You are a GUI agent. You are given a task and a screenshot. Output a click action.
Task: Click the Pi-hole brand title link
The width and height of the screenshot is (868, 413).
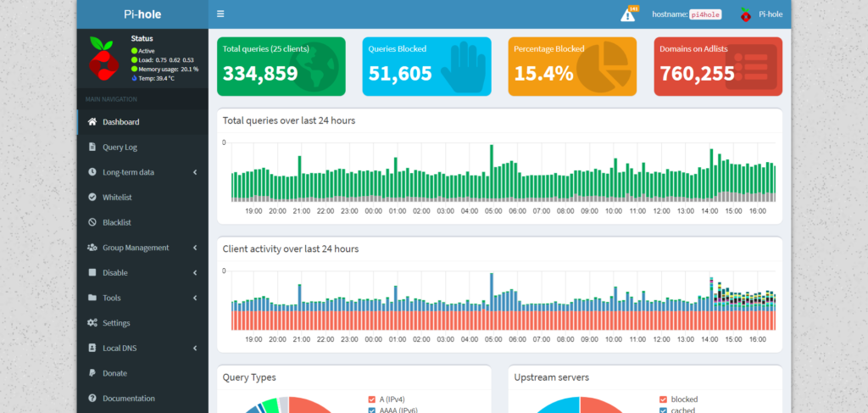142,14
